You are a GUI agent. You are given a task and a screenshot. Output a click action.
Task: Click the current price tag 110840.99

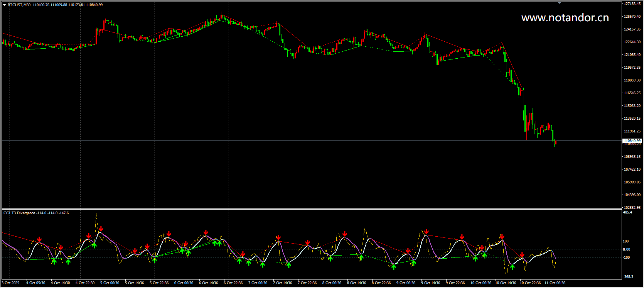coord(632,141)
